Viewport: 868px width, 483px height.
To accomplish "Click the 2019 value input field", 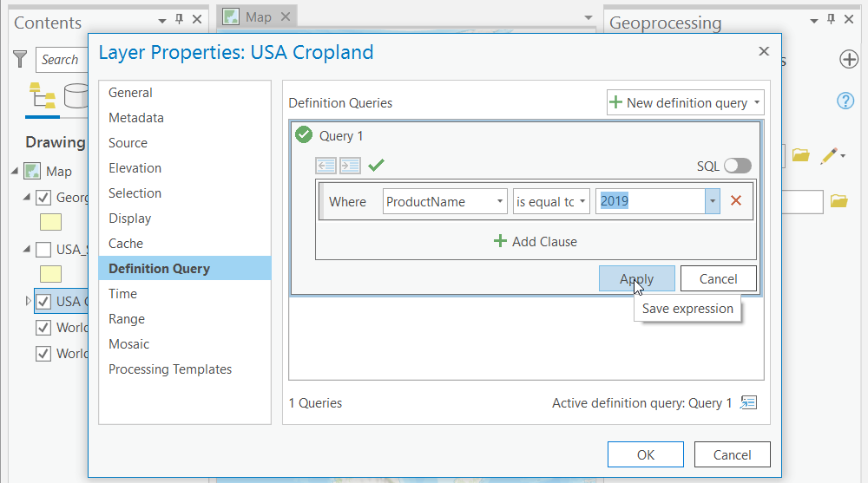I will coord(650,201).
